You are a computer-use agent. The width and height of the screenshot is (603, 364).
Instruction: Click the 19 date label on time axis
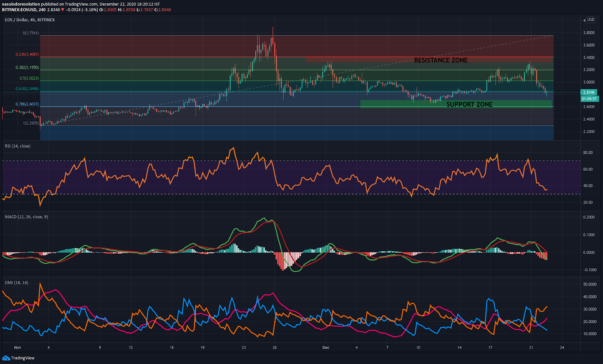[x=203, y=347]
